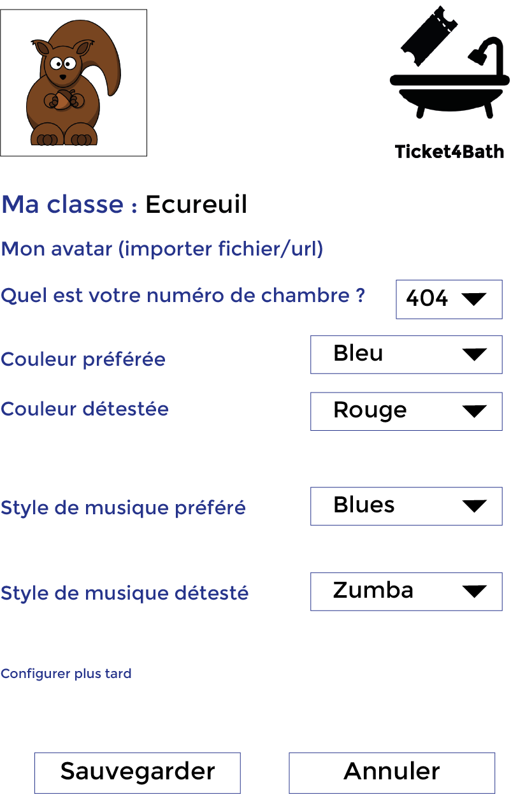This screenshot has height=794, width=532.
Task: Click Mon avatar import file/url link
Action: [162, 249]
